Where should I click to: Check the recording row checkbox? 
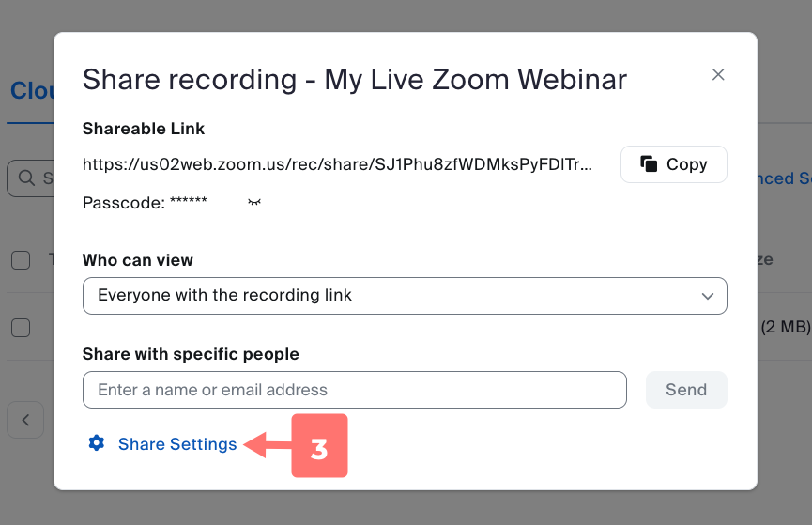(x=21, y=328)
